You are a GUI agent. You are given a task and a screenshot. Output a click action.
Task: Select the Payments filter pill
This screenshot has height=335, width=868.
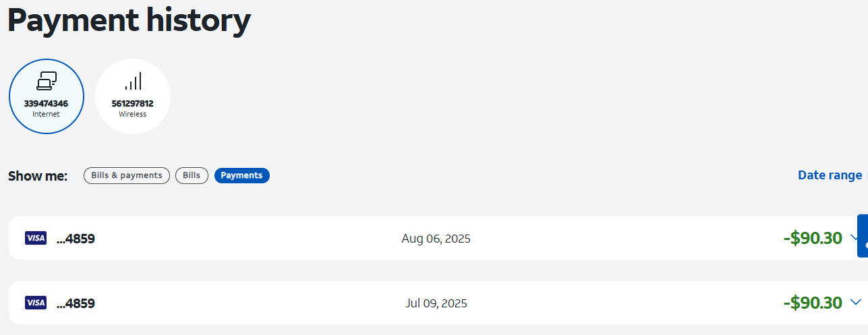click(241, 175)
